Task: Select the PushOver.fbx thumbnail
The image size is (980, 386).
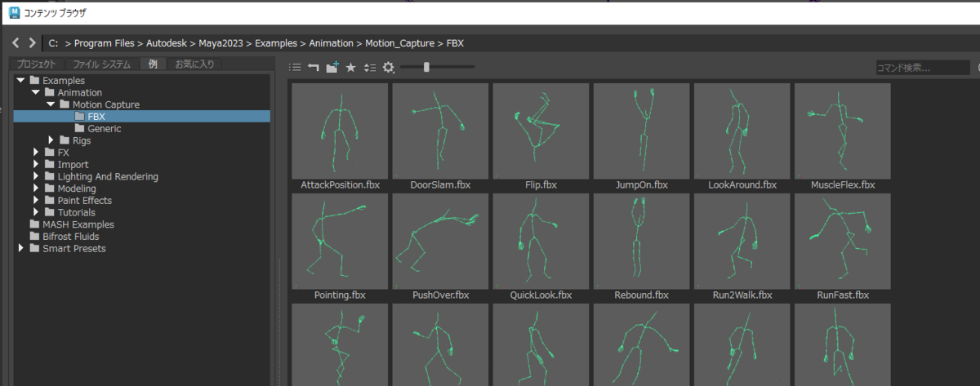Action: 440,241
